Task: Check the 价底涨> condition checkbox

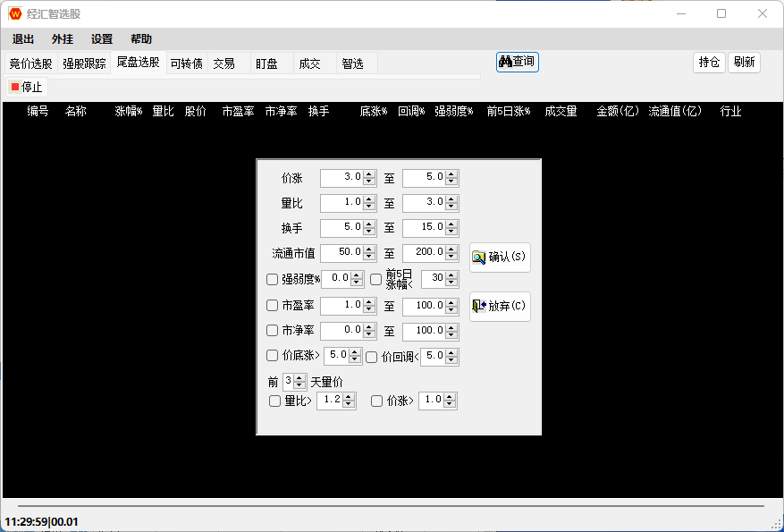Action: 273,356
